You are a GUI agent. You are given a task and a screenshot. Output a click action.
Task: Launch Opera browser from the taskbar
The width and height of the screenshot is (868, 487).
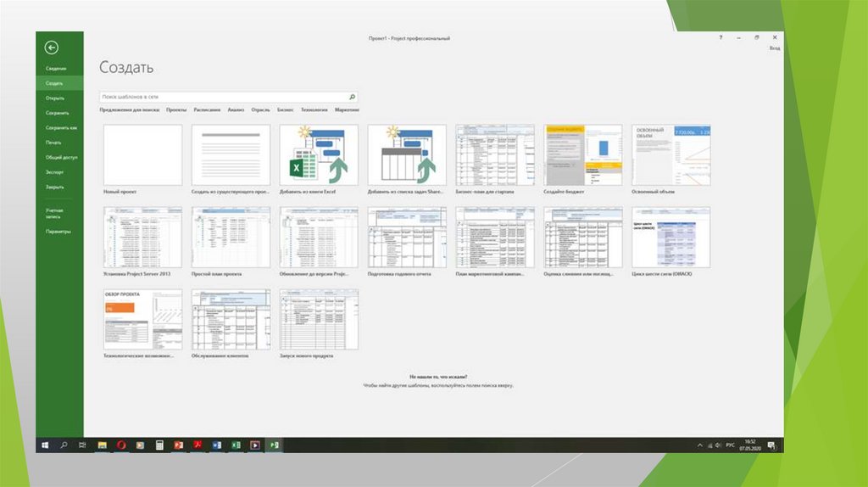coord(121,445)
